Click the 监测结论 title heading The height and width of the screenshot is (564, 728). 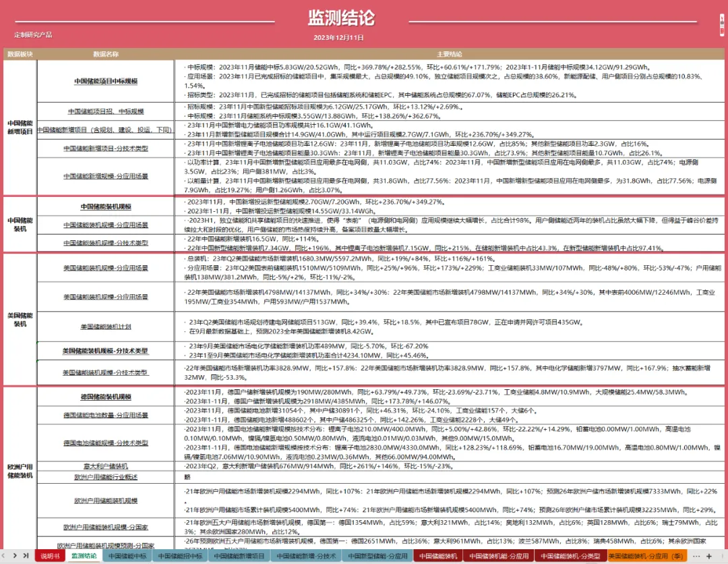click(341, 18)
